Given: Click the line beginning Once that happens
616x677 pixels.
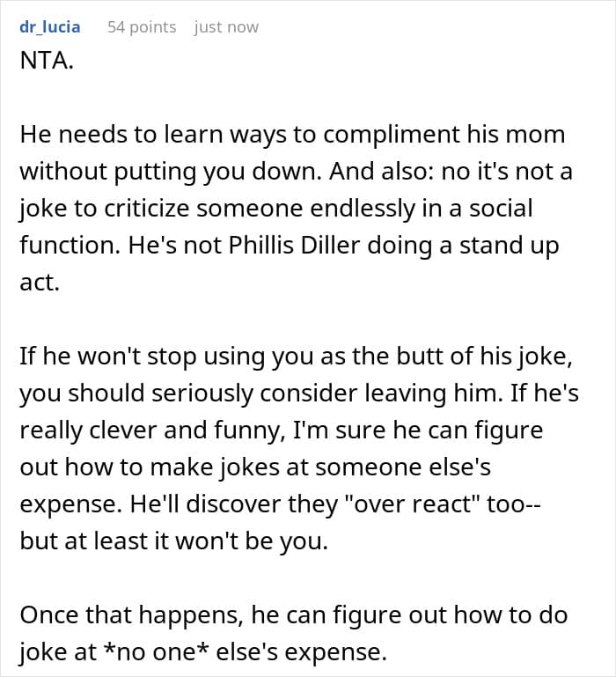Looking at the screenshot, I should pyautogui.click(x=294, y=615).
